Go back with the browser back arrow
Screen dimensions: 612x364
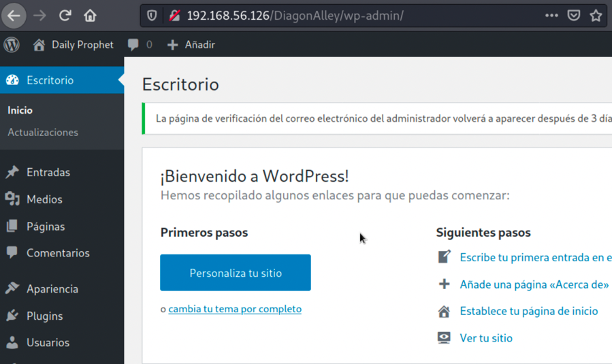point(14,16)
